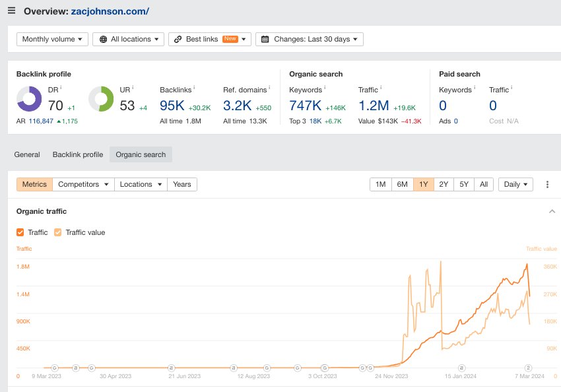The width and height of the screenshot is (561, 392).
Task: Toggle the Traffic value checkbox
Action: (58, 232)
